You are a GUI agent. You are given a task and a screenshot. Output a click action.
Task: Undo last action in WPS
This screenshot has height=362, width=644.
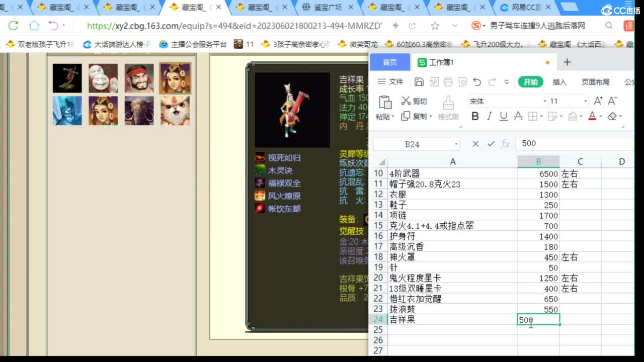pos(477,82)
